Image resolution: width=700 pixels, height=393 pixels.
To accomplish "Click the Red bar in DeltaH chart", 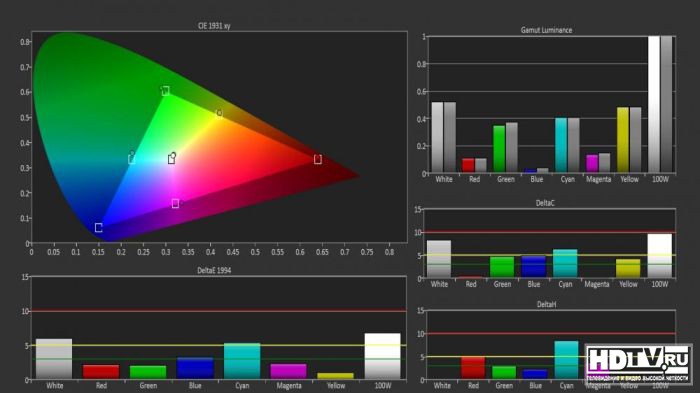I will coord(473,368).
